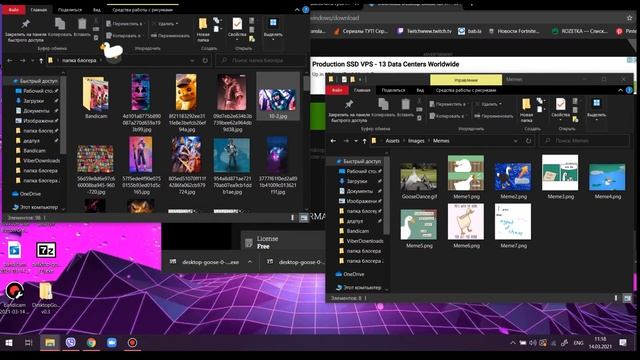
Task: Click Новая папка in папка блогера window
Action: [203, 30]
